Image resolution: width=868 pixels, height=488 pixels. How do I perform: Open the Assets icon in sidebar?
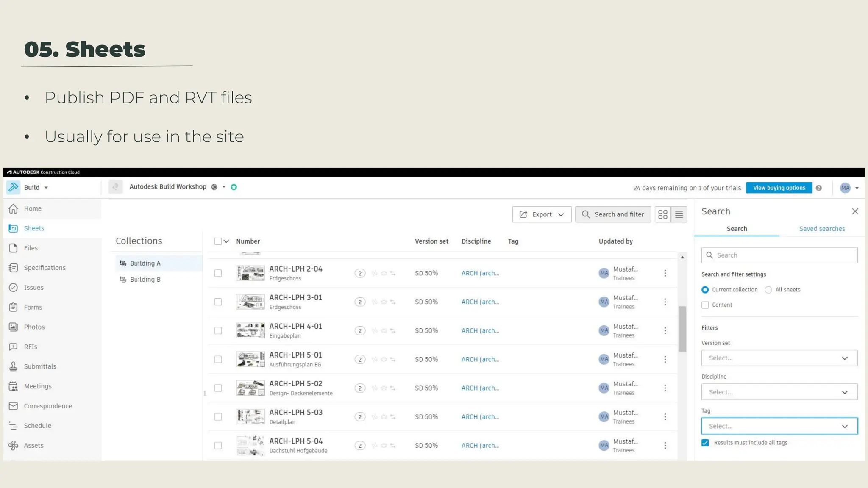(x=13, y=445)
